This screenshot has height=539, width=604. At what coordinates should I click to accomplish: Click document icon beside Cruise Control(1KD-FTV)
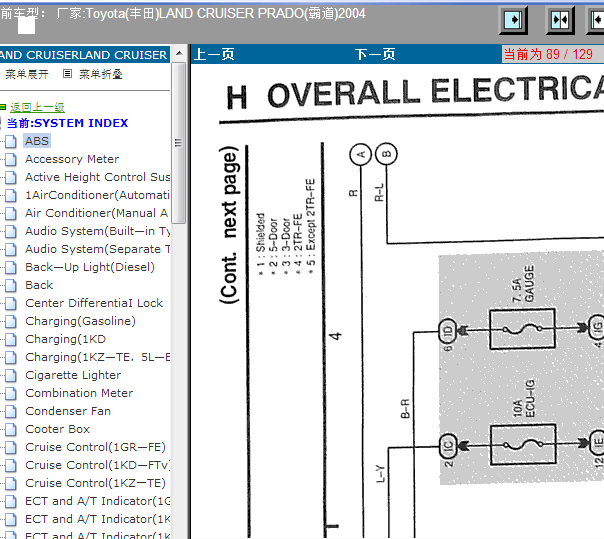pos(11,465)
